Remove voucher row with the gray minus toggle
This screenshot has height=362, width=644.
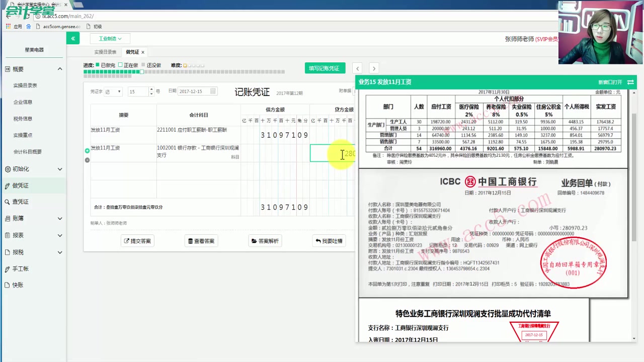tap(87, 160)
